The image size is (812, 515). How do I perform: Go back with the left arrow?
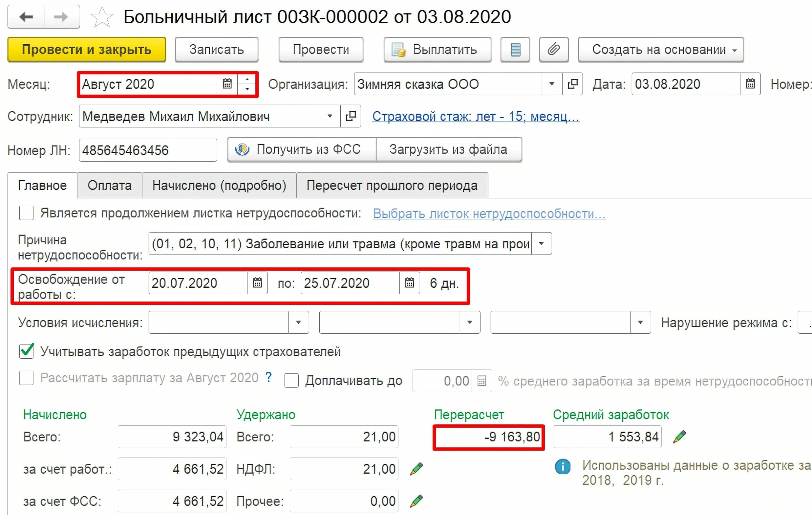26,16
